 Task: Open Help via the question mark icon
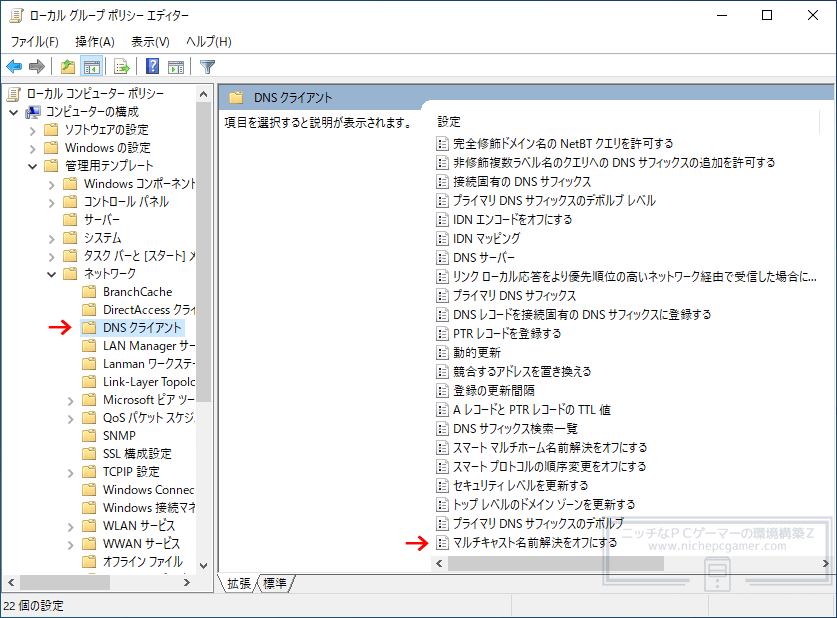click(153, 67)
